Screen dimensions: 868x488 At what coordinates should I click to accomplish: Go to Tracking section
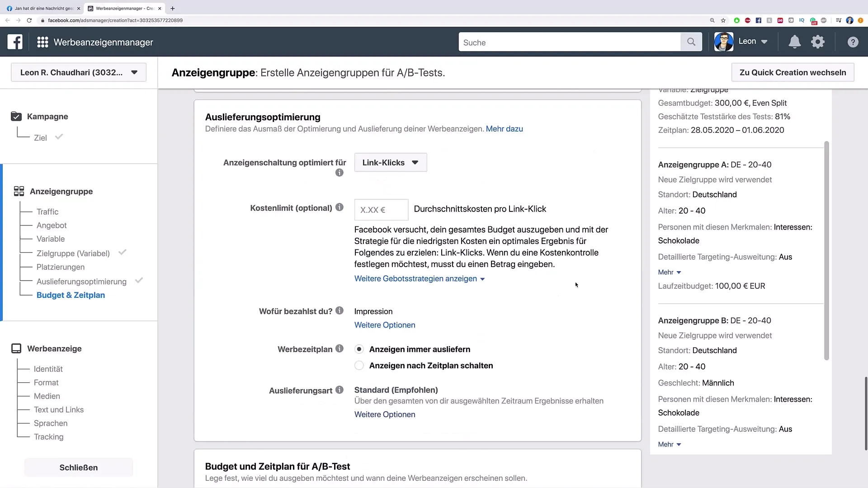tap(49, 436)
